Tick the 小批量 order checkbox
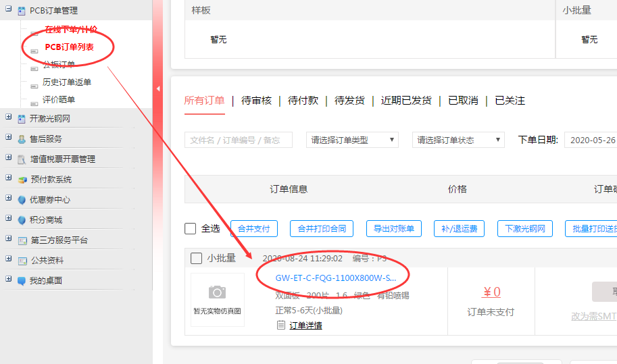Screen dimensions: 617x364 point(196,258)
